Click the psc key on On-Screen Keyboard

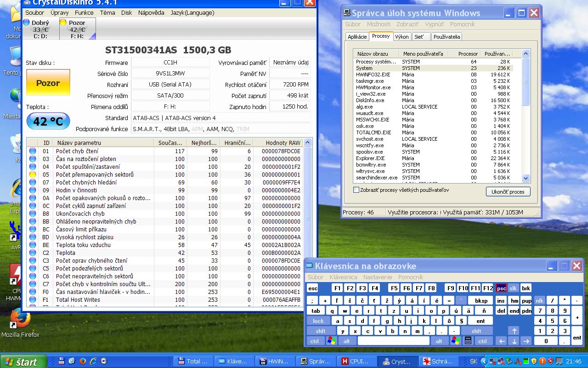coord(501,288)
